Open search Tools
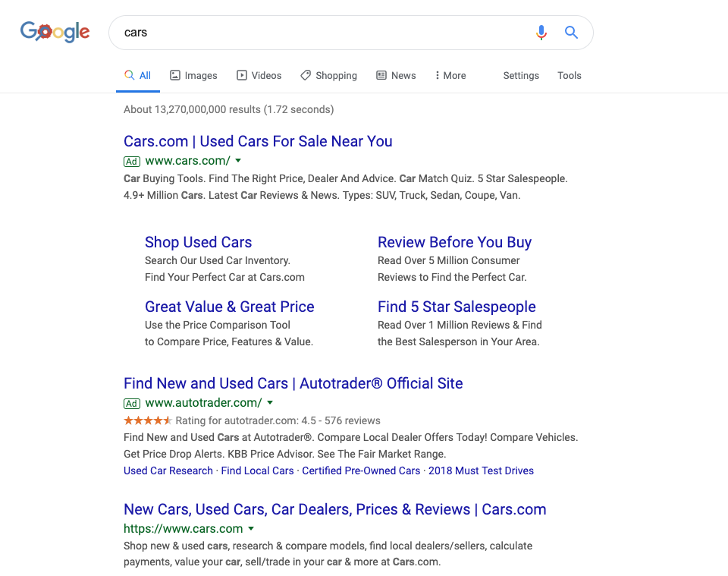The height and width of the screenshot is (576, 728). 570,75
